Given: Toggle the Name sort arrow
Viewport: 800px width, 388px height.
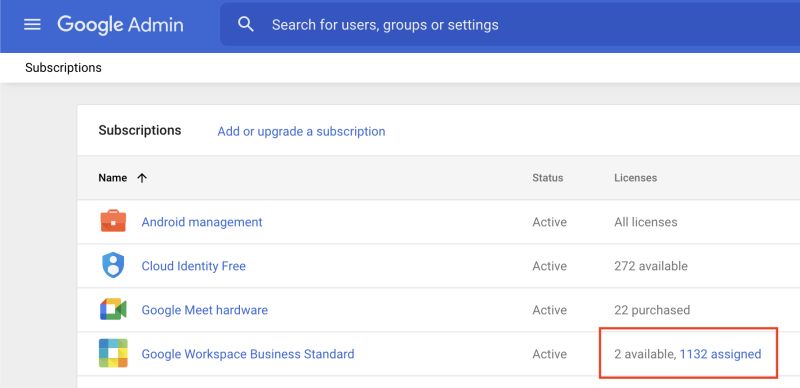Looking at the screenshot, I should 142,178.
